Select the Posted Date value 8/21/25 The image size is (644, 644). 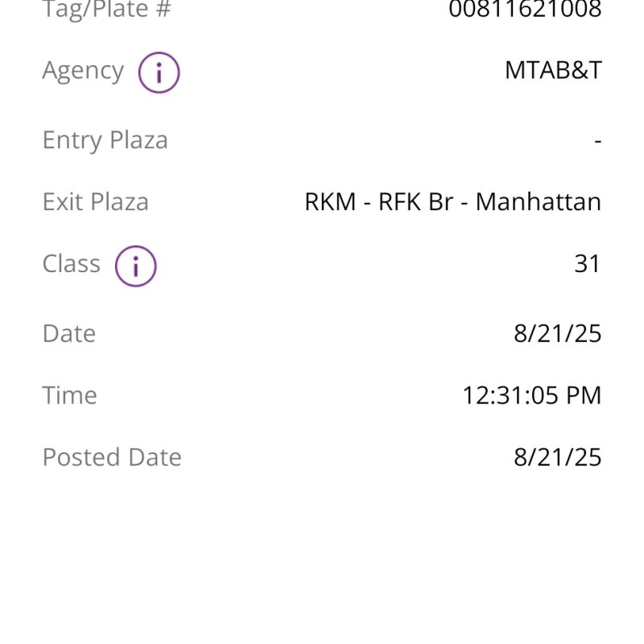(557, 457)
